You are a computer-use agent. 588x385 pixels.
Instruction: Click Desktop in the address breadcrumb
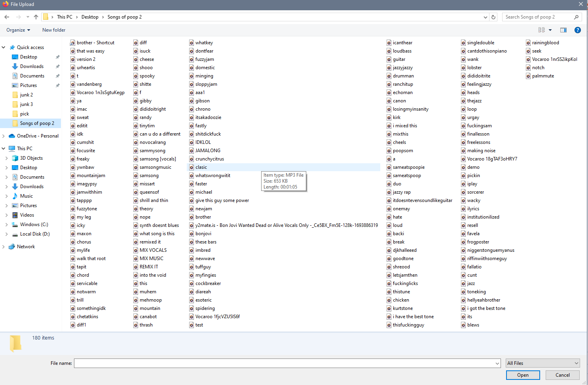pos(90,17)
